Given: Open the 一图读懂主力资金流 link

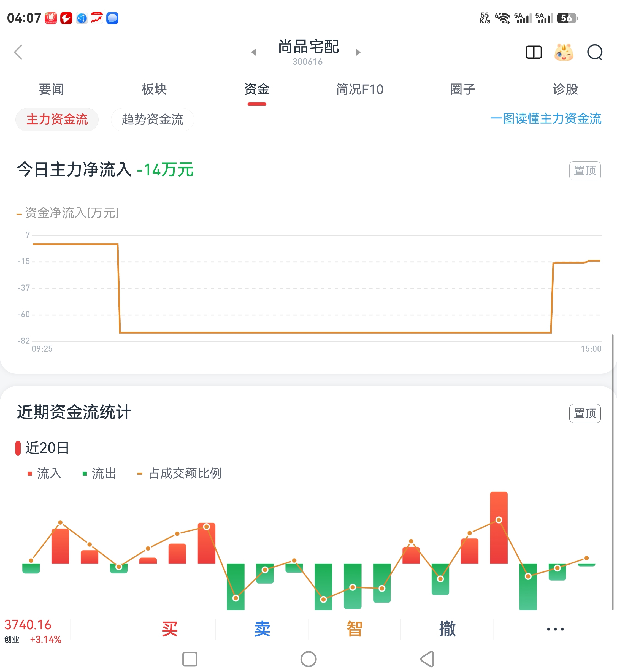Looking at the screenshot, I should point(546,119).
